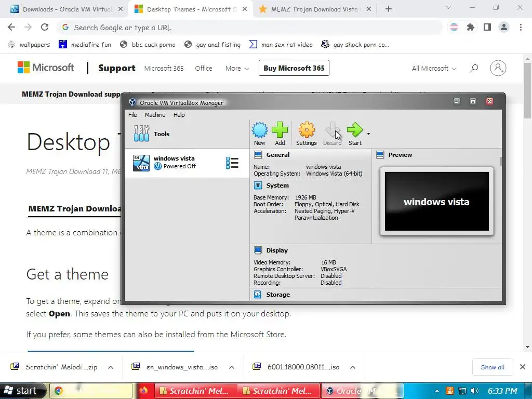Open the Machine menu in VirtualBox

(x=155, y=115)
